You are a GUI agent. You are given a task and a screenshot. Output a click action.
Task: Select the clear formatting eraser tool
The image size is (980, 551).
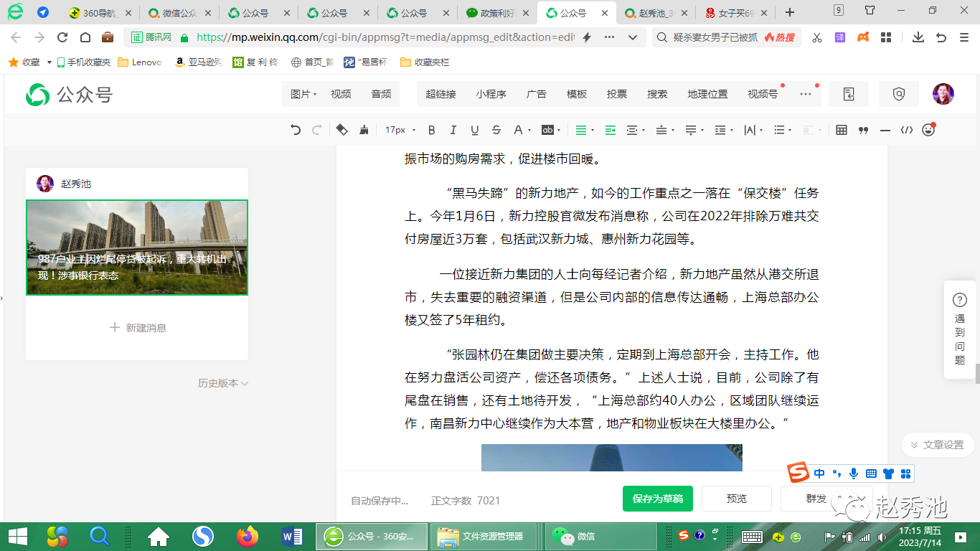(342, 130)
